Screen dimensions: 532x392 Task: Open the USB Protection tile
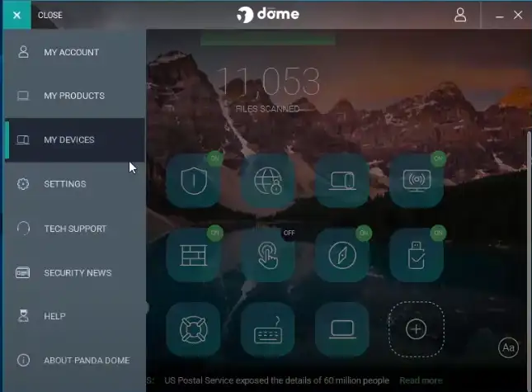[x=417, y=254]
